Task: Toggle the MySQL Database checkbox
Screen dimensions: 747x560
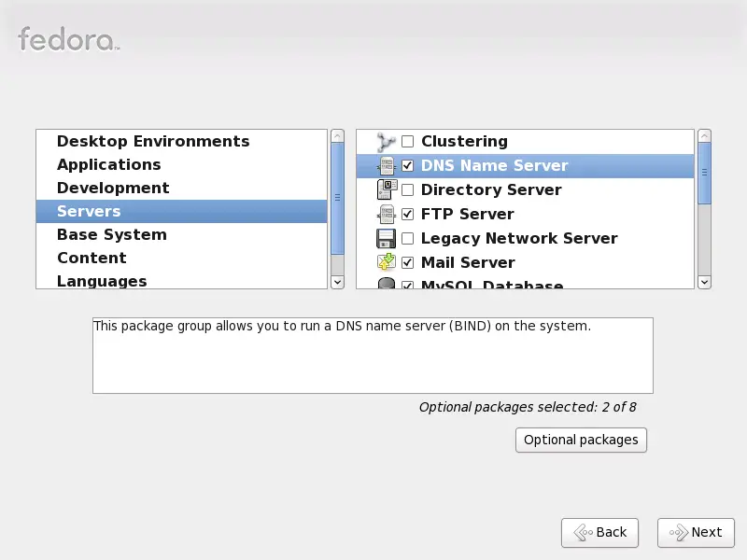Action: 407,285
